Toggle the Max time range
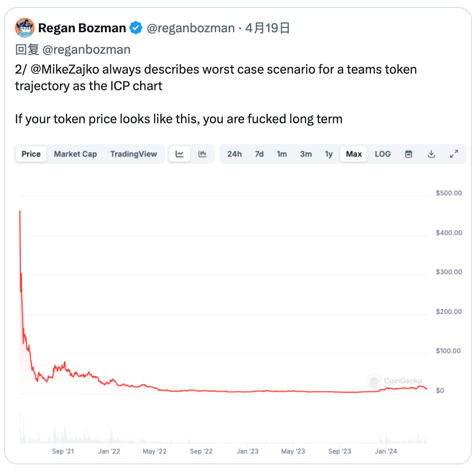 353,153
